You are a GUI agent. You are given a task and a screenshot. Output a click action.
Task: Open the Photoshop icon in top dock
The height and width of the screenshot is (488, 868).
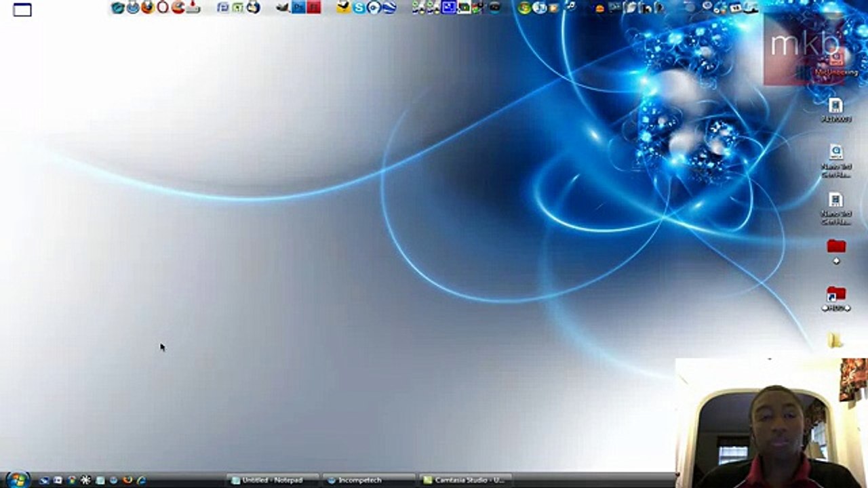point(299,7)
